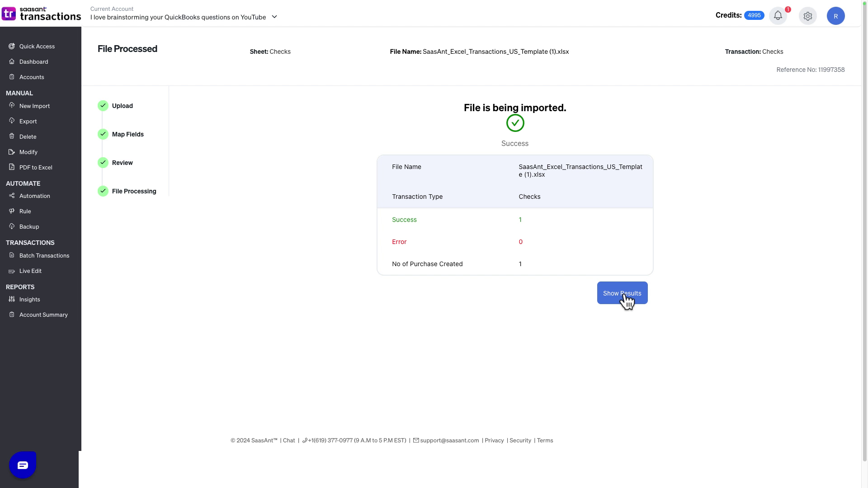Click the Map Fields step check icon
This screenshot has width=868, height=488.
(103, 134)
